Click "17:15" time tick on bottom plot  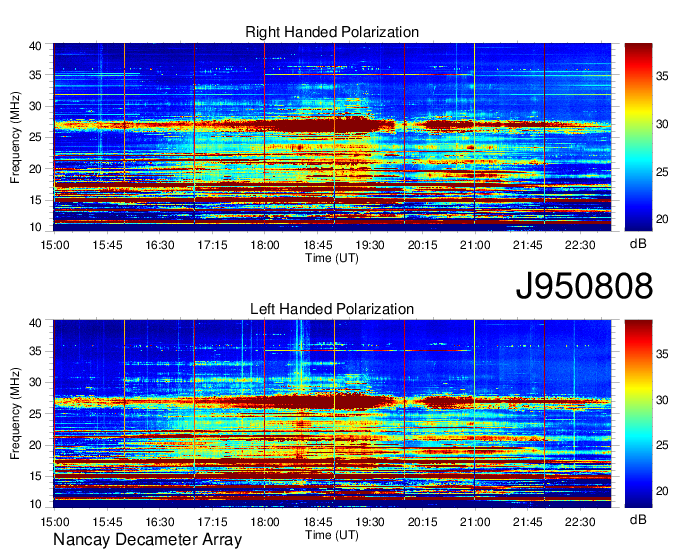(212, 522)
